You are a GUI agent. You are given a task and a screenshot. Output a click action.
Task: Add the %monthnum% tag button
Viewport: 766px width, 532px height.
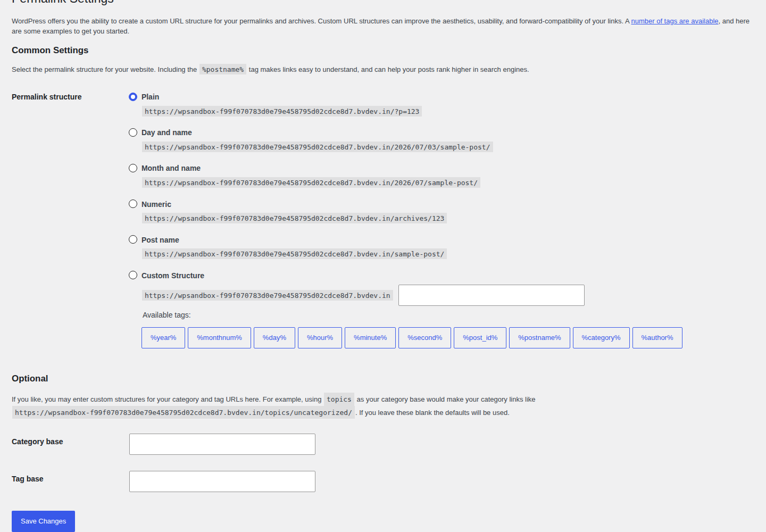coord(219,338)
